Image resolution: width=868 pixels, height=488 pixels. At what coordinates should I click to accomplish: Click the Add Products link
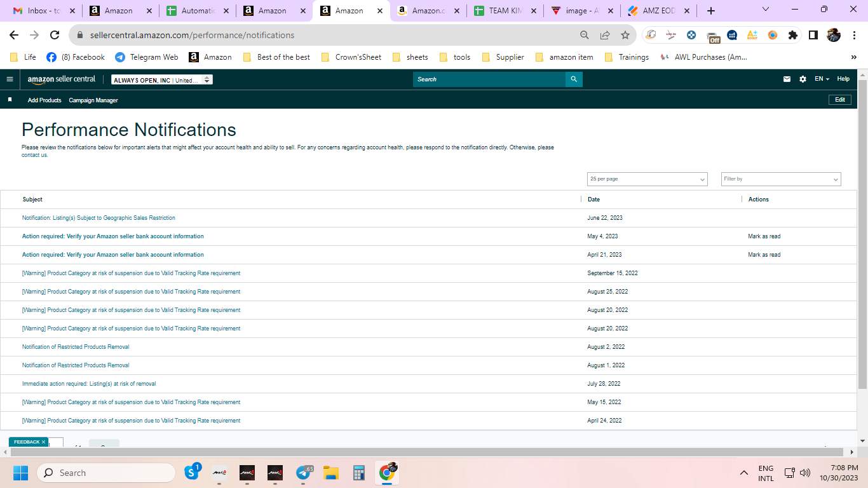tap(44, 100)
